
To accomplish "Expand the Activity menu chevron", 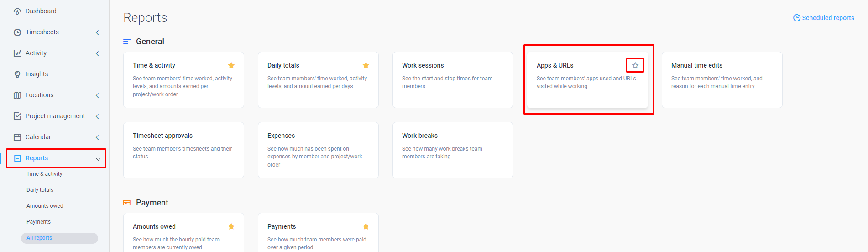I will pos(97,53).
